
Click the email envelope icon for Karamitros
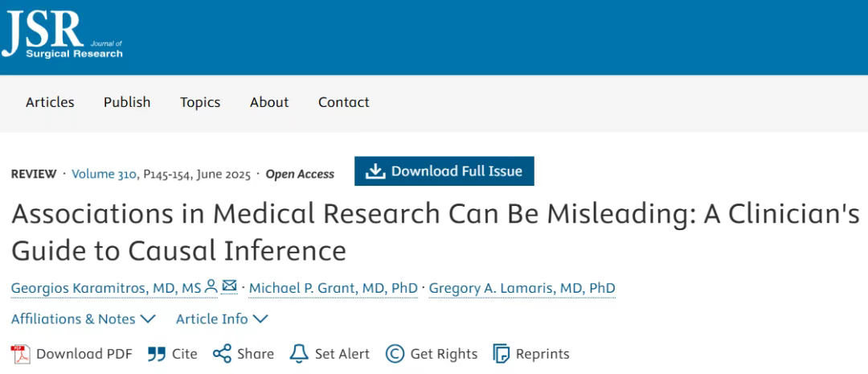coord(229,286)
